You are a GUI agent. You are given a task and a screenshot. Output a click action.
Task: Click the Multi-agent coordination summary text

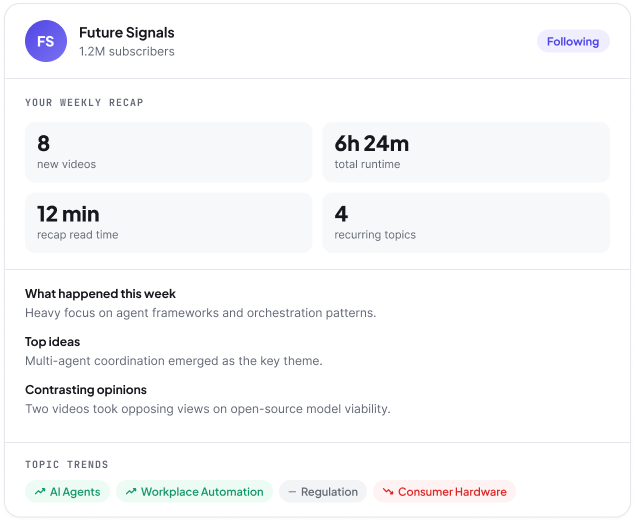pos(174,361)
